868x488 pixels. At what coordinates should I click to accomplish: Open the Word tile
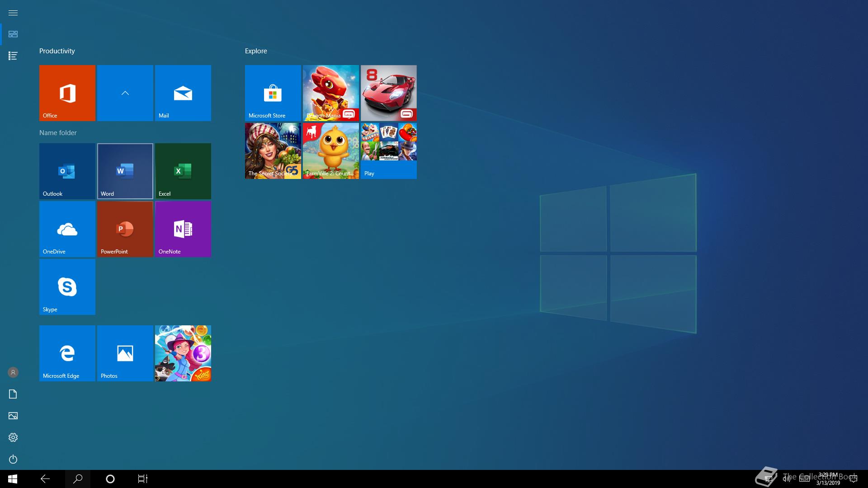click(x=125, y=171)
